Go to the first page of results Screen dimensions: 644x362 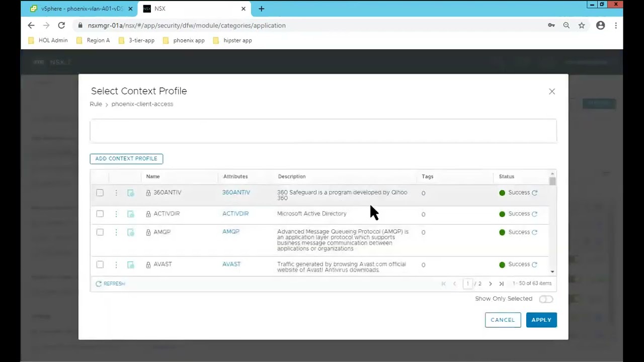[x=443, y=284]
